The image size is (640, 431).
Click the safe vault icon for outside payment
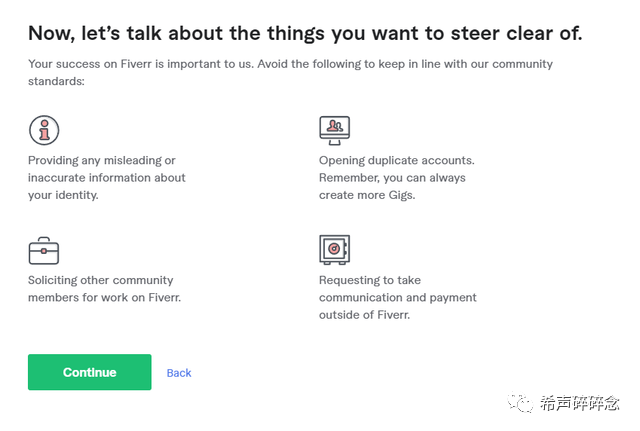click(x=334, y=250)
